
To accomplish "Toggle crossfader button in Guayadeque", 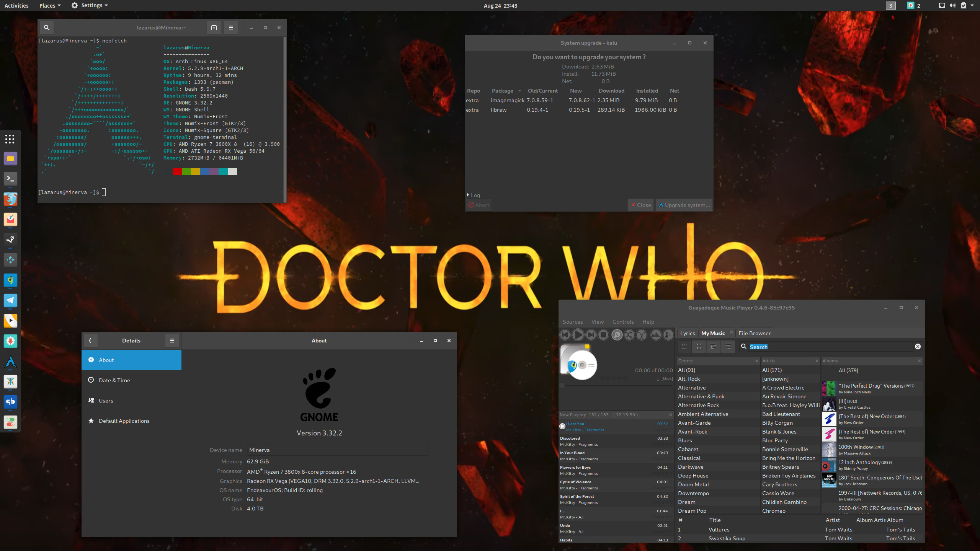I will tap(642, 335).
